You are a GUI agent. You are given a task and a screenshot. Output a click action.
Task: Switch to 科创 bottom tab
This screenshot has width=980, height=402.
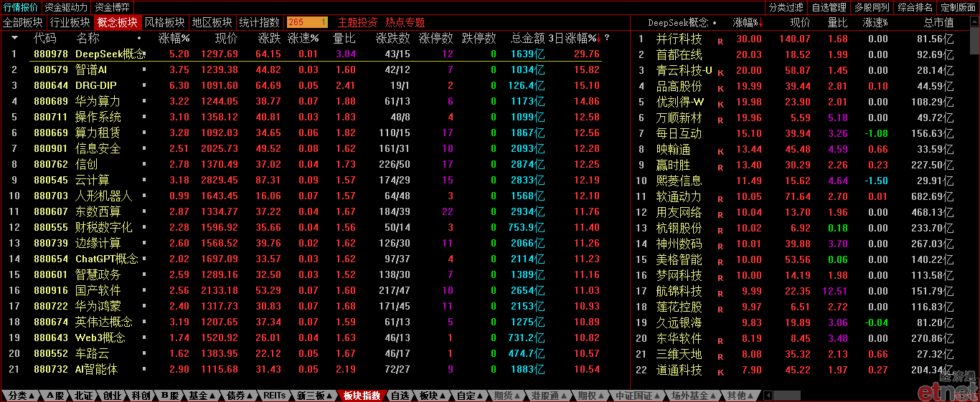[141, 396]
